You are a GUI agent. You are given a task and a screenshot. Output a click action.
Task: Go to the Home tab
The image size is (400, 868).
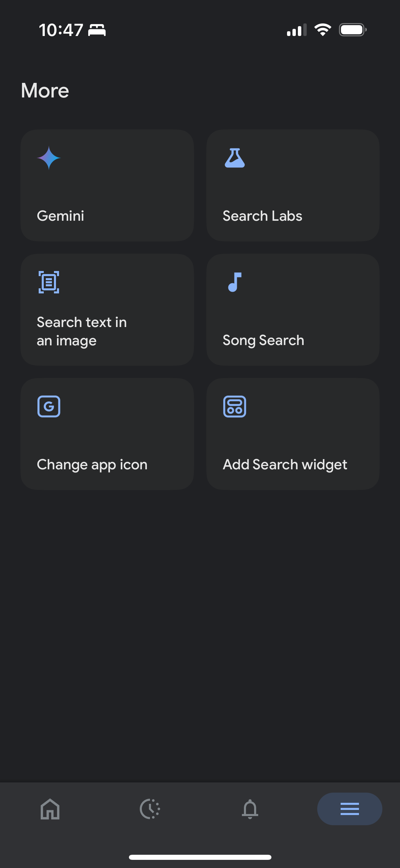coord(50,809)
